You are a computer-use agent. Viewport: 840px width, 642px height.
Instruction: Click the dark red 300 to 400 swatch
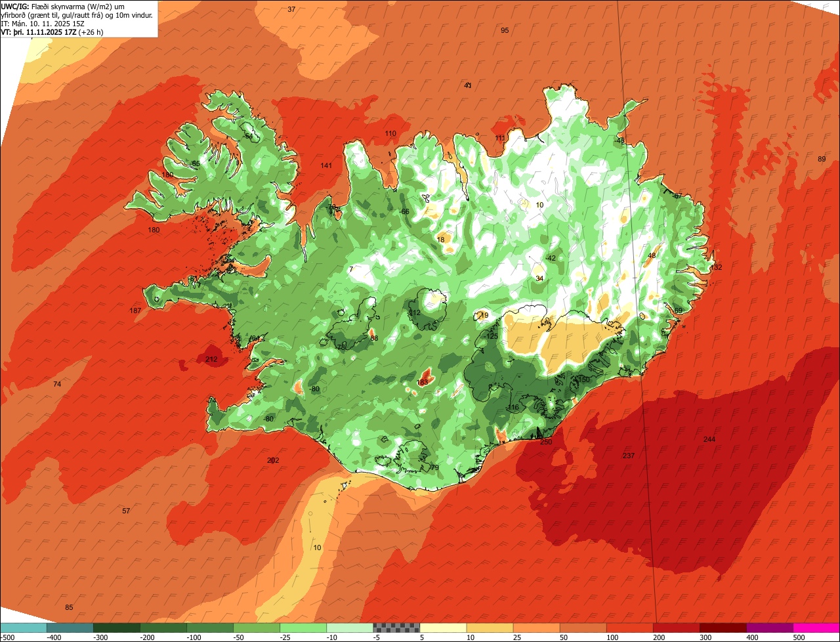click(x=722, y=628)
